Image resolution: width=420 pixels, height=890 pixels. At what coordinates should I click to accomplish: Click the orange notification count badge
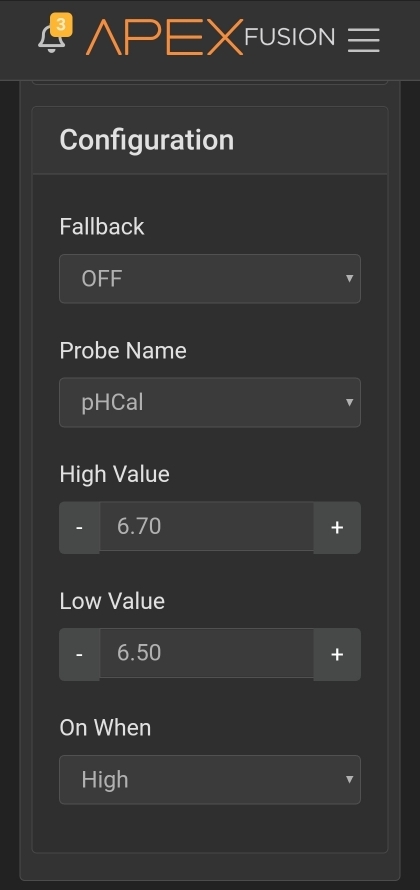pos(61,25)
